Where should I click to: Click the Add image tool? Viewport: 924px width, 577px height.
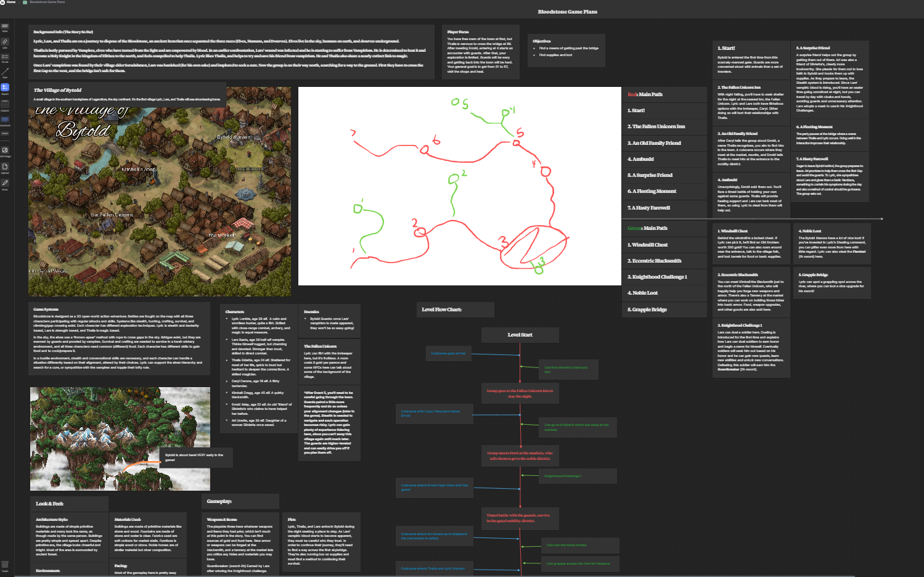[x=5, y=150]
